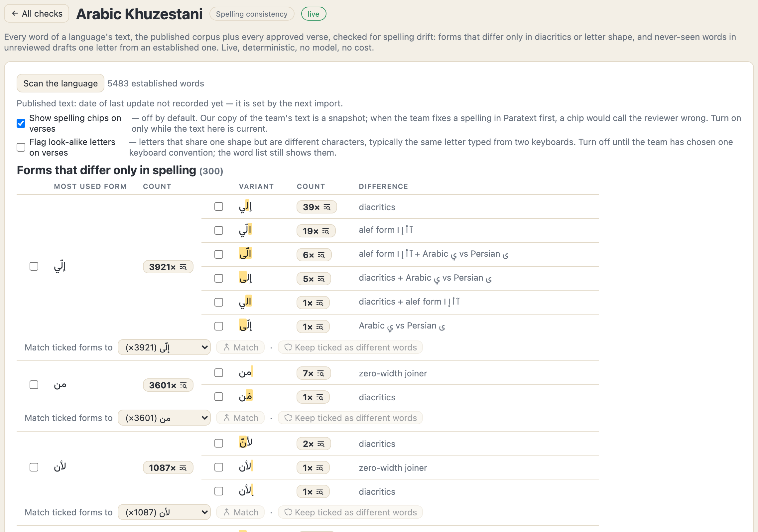This screenshot has width=758, height=532.
Task: Tick the 3601x most-used form checkbox
Action: (x=34, y=385)
